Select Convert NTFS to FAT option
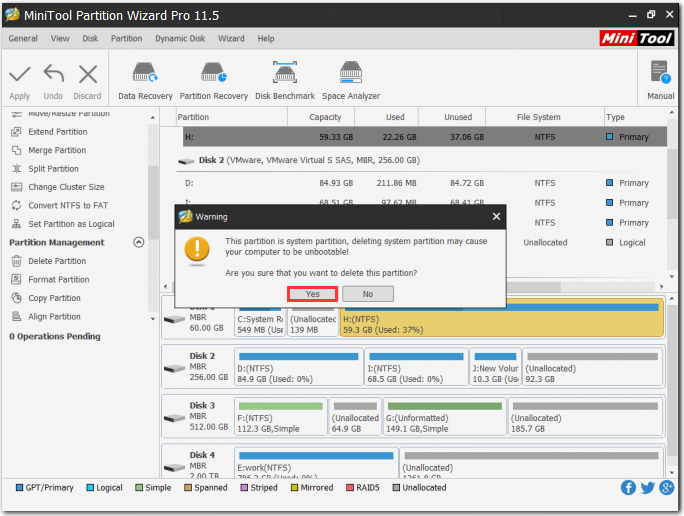The width and height of the screenshot is (684, 516). point(68,205)
